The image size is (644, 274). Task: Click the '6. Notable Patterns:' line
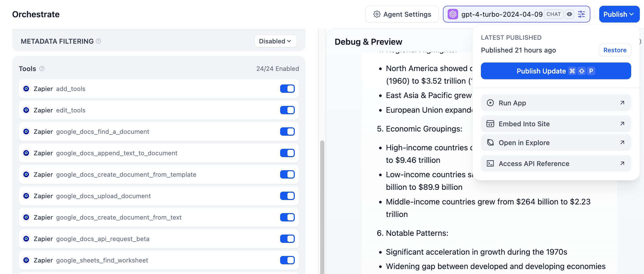pyautogui.click(x=412, y=233)
